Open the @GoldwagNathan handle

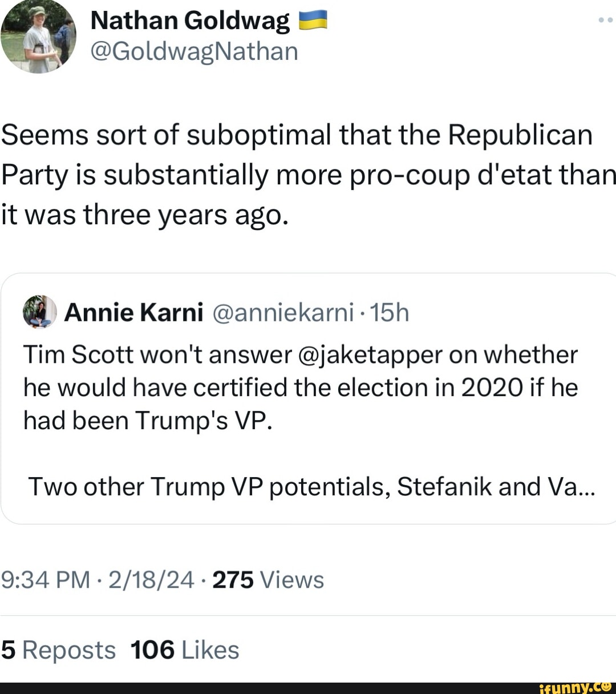[194, 51]
